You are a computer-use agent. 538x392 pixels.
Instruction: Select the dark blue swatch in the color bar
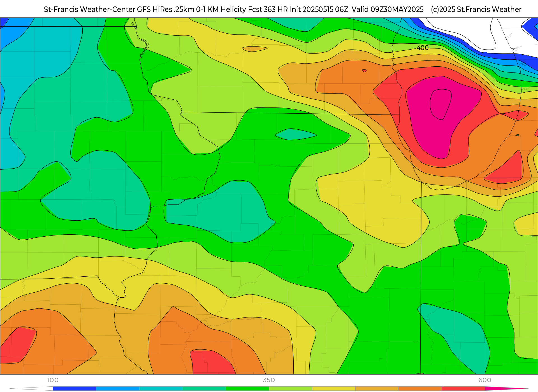(x=75, y=389)
